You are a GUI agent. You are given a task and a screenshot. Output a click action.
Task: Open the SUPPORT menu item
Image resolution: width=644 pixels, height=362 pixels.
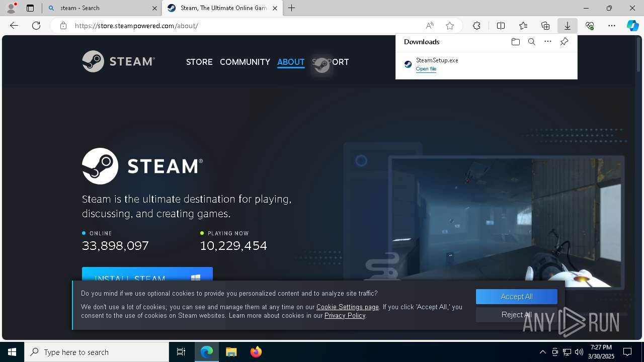pyautogui.click(x=331, y=62)
